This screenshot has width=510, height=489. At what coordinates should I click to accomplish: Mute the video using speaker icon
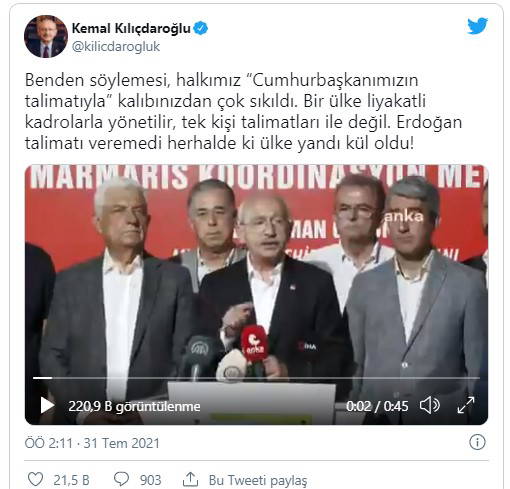430,406
